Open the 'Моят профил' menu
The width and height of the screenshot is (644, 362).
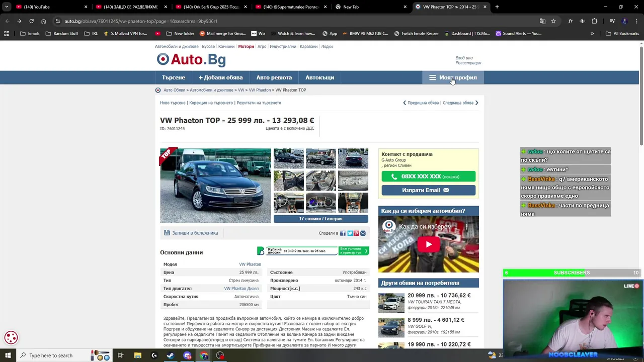pyautogui.click(x=453, y=77)
